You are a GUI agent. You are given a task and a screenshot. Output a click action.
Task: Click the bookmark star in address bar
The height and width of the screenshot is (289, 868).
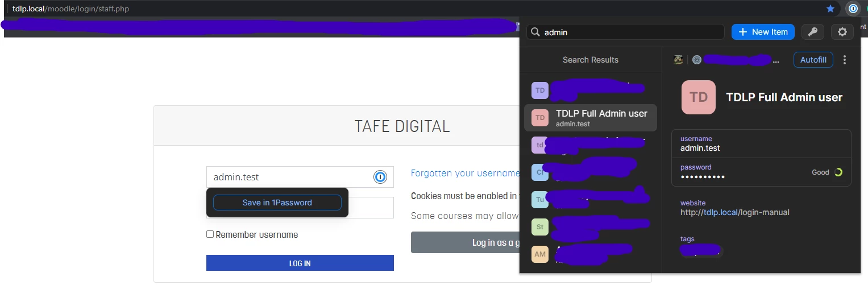point(830,9)
